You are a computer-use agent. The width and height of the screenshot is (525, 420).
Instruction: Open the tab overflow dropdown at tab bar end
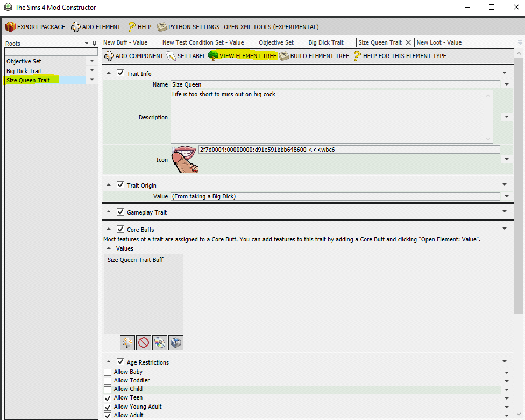pos(520,42)
